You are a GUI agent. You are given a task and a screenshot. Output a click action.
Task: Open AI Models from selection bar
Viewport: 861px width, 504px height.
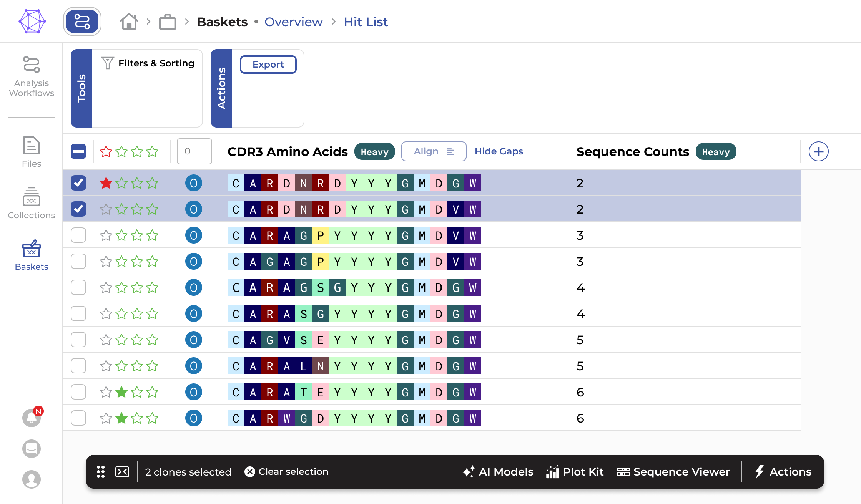coord(498,472)
